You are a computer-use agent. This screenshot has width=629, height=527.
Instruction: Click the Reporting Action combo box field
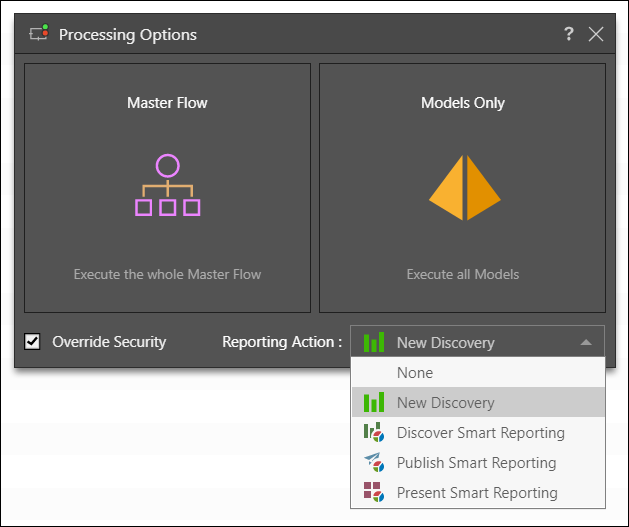(x=465, y=342)
